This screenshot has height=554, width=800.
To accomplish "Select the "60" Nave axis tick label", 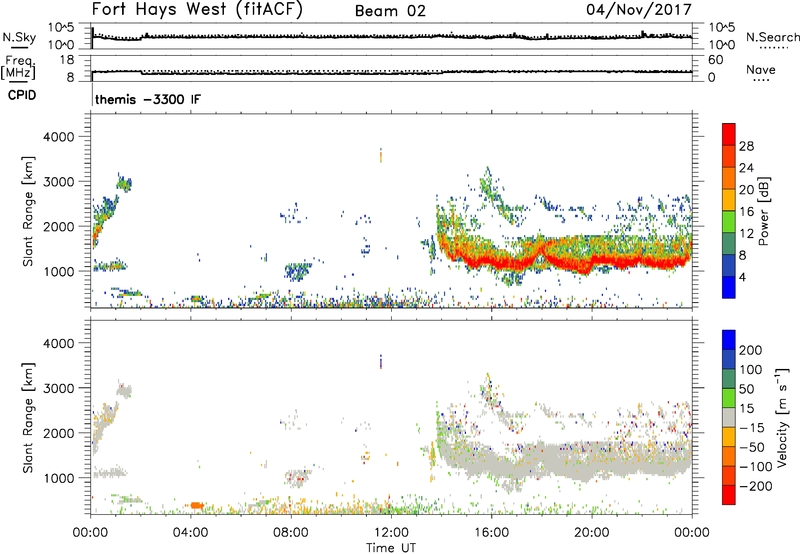I will pos(715,60).
